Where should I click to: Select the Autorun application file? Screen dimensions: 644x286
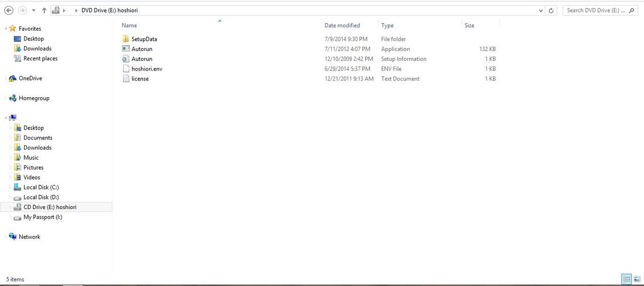click(142, 49)
